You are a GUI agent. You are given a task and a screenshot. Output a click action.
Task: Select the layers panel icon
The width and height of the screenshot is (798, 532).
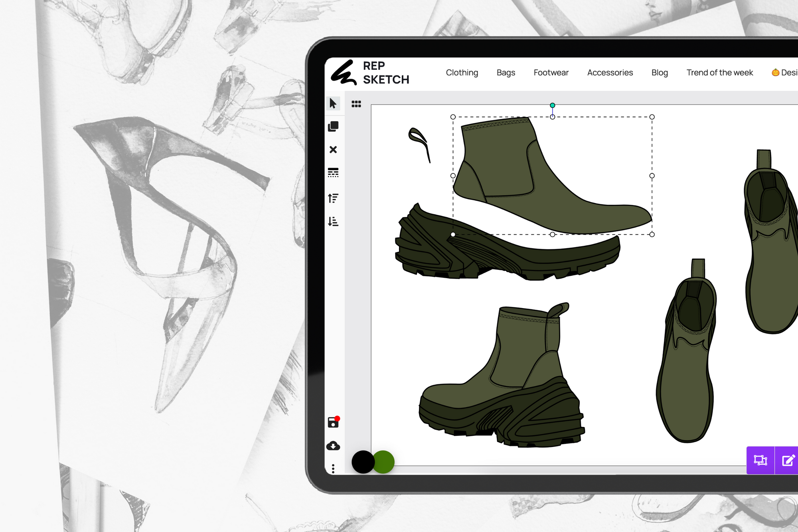pyautogui.click(x=333, y=126)
